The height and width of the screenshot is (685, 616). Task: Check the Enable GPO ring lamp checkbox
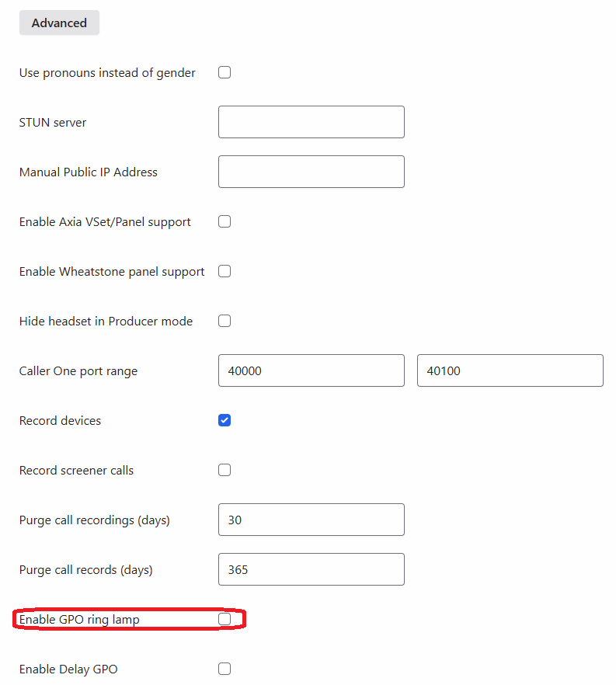tap(224, 619)
